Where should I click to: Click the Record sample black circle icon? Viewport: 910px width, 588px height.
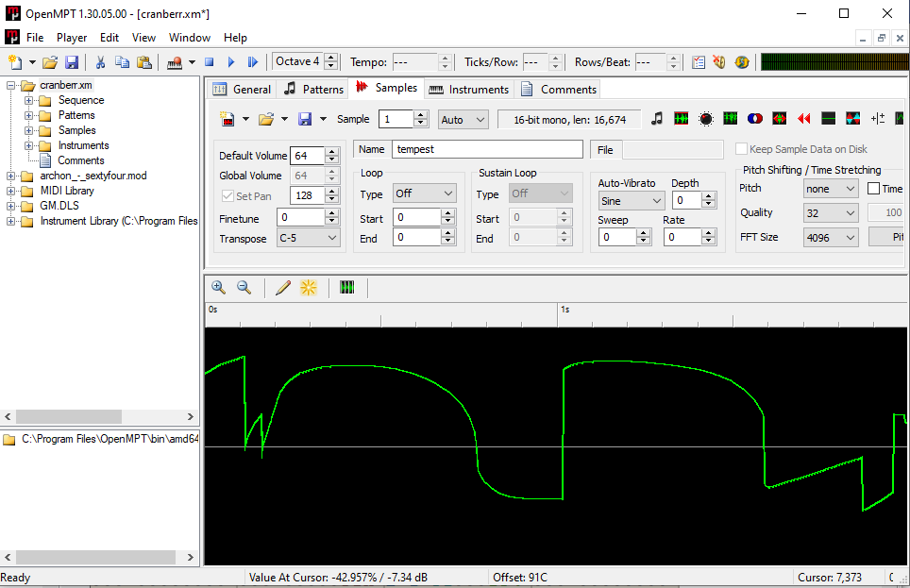tap(706, 119)
